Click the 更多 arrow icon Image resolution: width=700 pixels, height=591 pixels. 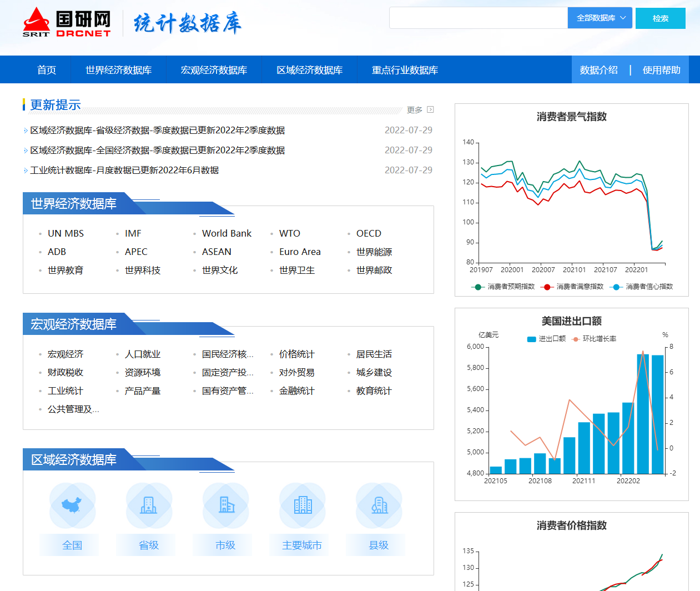[x=430, y=109]
